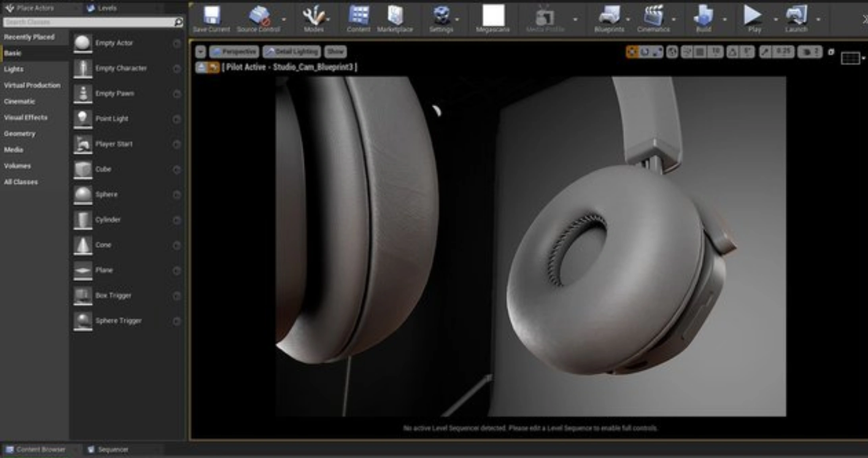Open the grid snap value 10 dropdown
The width and height of the screenshot is (868, 458).
tap(716, 52)
